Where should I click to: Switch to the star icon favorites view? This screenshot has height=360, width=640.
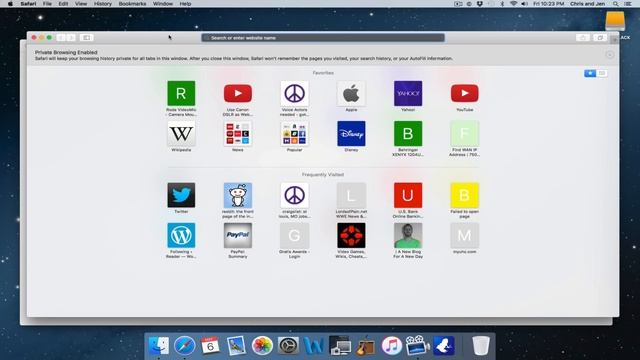[x=590, y=73]
